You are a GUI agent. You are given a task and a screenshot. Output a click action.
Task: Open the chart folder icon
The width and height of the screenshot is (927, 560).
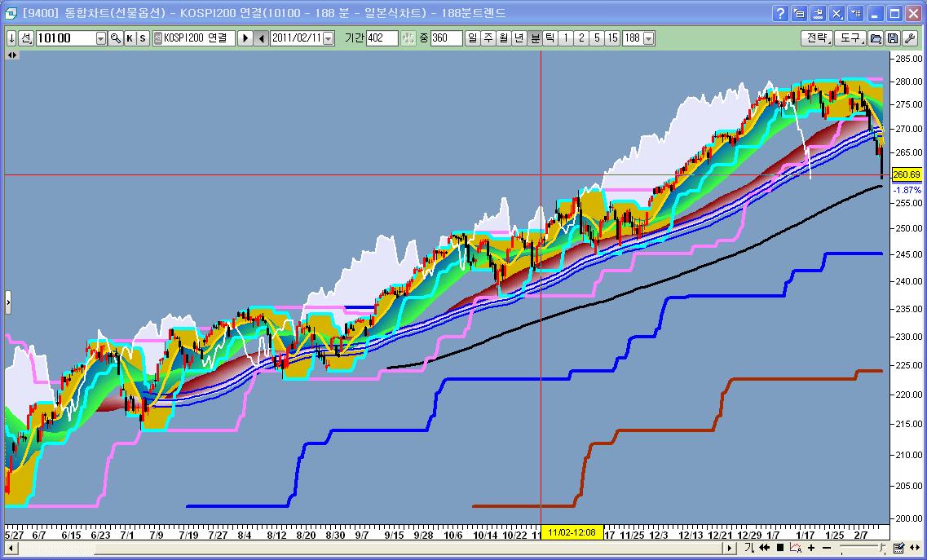876,38
